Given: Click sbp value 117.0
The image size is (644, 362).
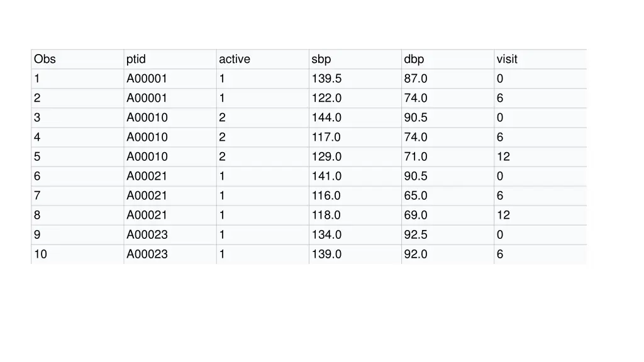Looking at the screenshot, I should click(x=326, y=137).
